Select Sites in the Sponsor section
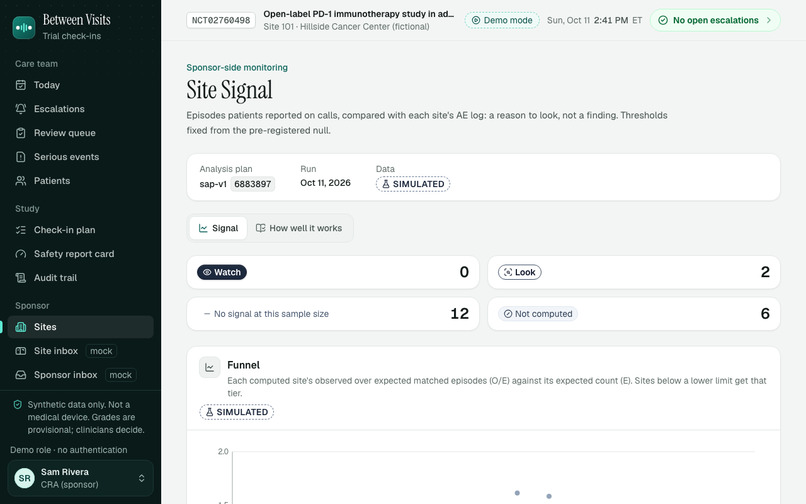Screen dimensions: 806x504 click(x=81, y=327)
